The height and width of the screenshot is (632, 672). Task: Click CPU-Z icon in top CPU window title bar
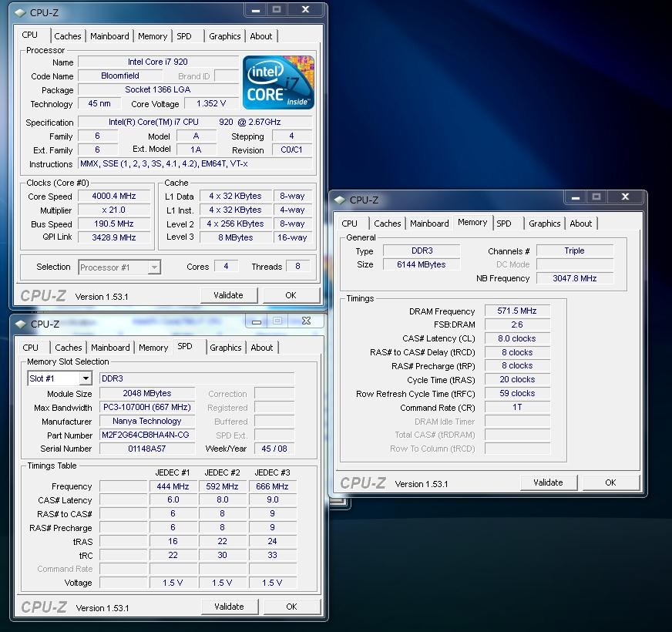[x=20, y=12]
